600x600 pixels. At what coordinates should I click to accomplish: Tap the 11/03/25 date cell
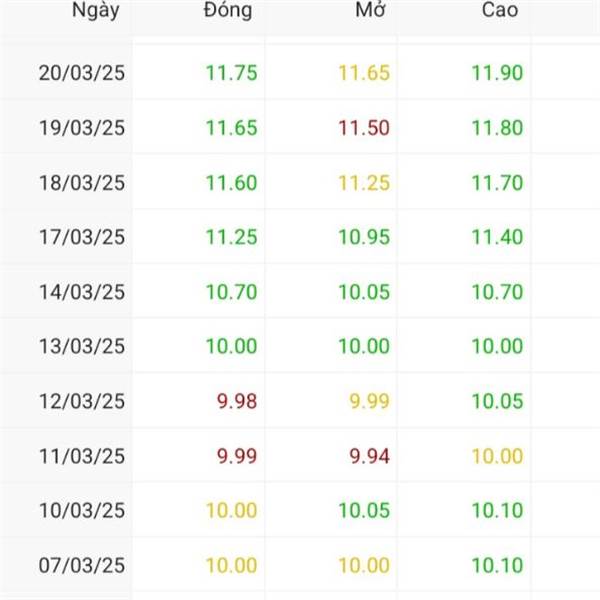[82, 456]
